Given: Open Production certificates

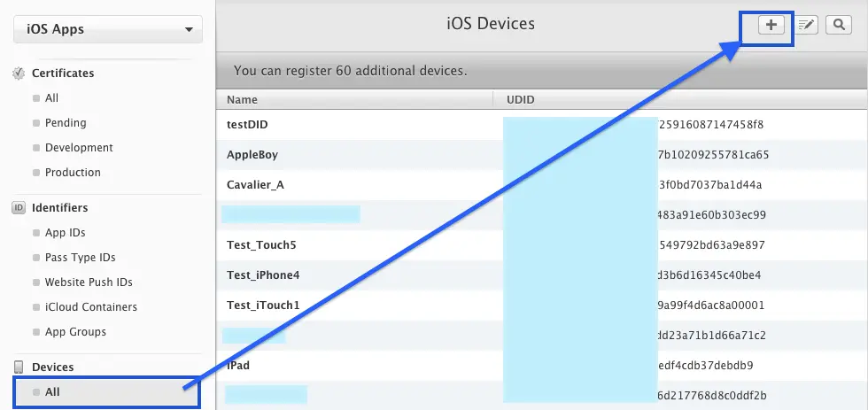Looking at the screenshot, I should click(73, 173).
